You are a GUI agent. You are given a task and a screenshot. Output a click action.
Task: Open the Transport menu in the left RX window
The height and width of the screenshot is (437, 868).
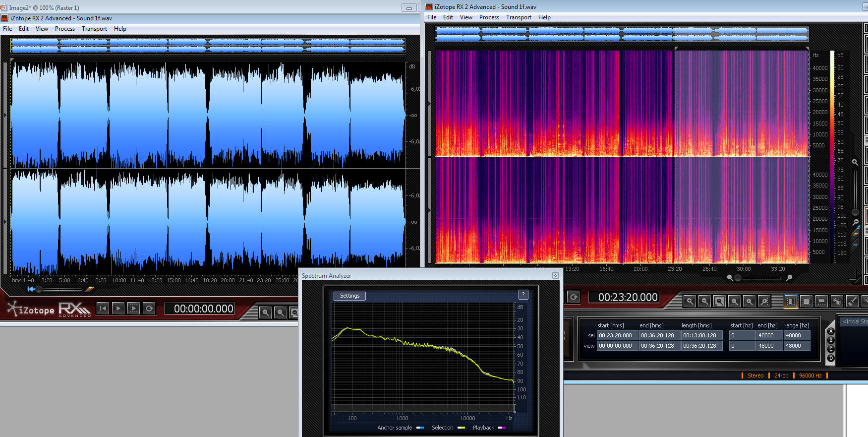tap(94, 29)
